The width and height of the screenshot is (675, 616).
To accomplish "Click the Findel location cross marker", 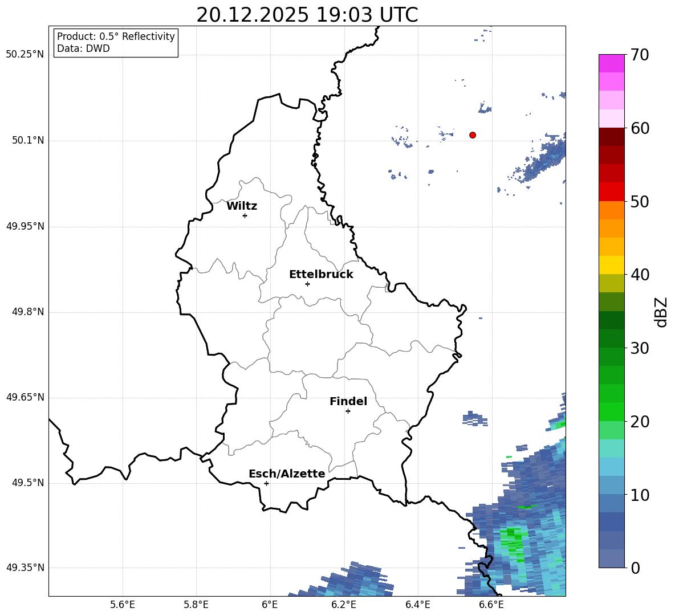I will [x=348, y=411].
